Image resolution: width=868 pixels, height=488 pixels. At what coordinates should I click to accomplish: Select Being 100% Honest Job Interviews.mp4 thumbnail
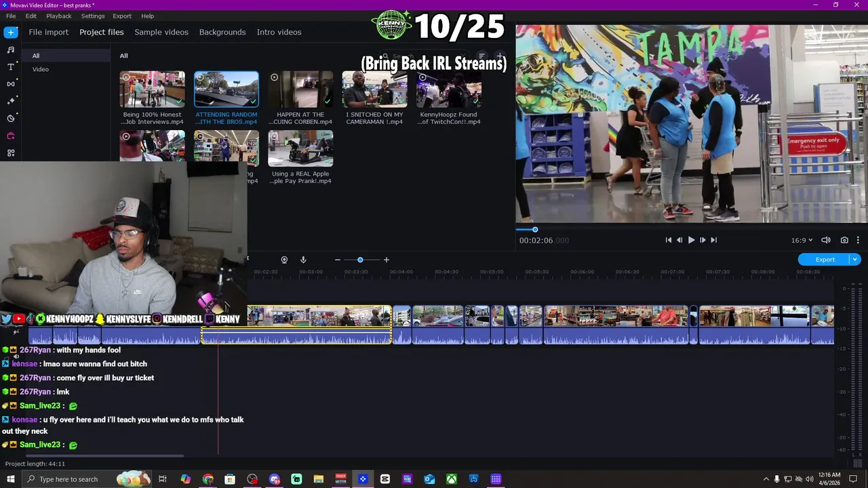(152, 89)
